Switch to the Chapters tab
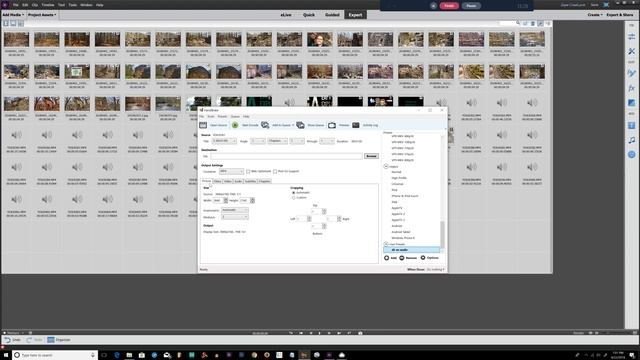This screenshot has width=640, height=360. click(264, 181)
